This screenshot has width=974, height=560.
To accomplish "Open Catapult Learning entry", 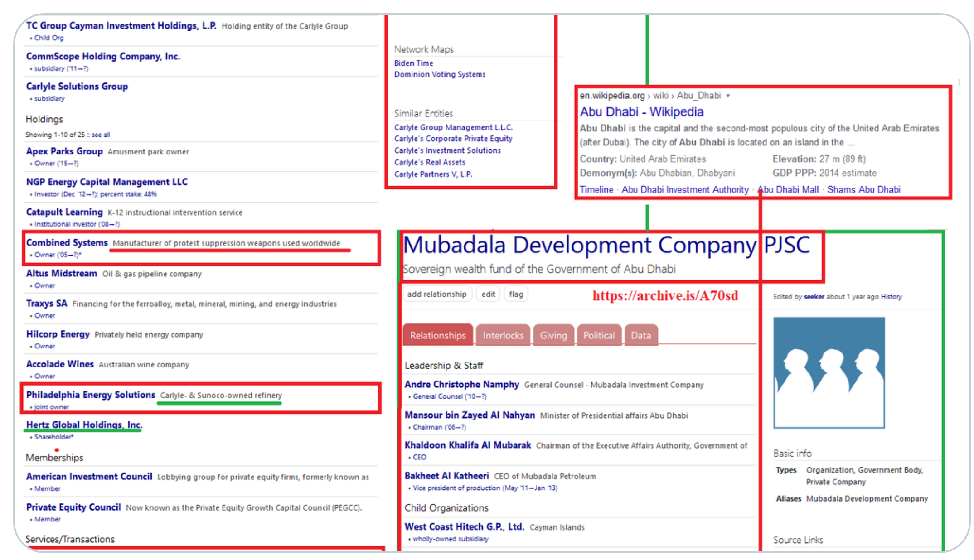I will coord(64,212).
